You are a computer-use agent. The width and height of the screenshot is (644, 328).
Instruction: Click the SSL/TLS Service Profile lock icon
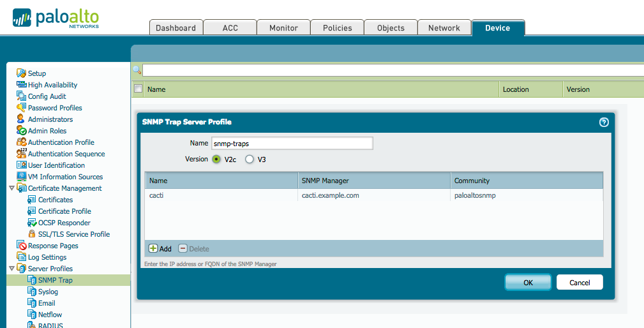tap(32, 234)
